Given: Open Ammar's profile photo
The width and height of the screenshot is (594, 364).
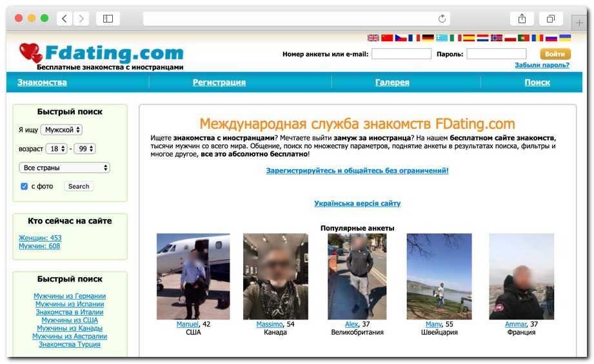Looking at the screenshot, I should [x=521, y=276].
